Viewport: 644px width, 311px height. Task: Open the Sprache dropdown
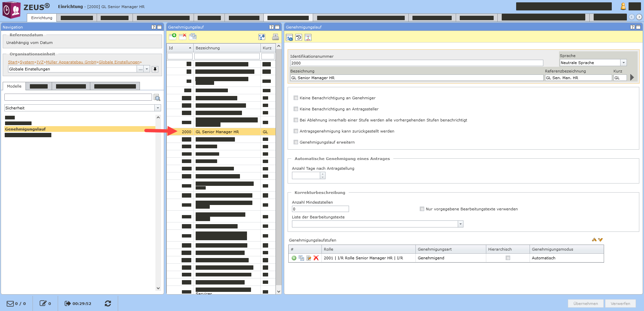click(x=623, y=63)
